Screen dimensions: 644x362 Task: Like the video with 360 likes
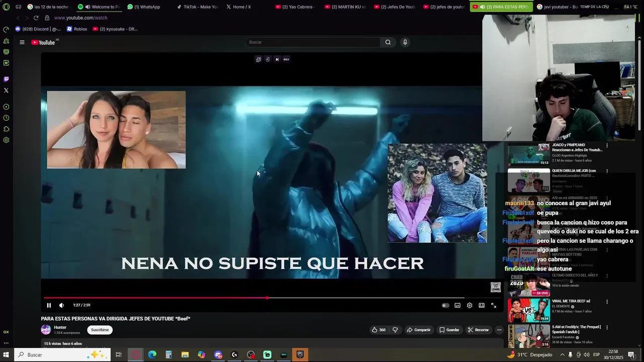(378, 330)
